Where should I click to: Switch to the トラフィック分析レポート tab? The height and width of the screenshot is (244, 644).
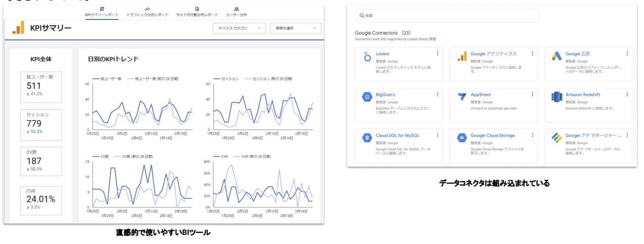(x=147, y=12)
